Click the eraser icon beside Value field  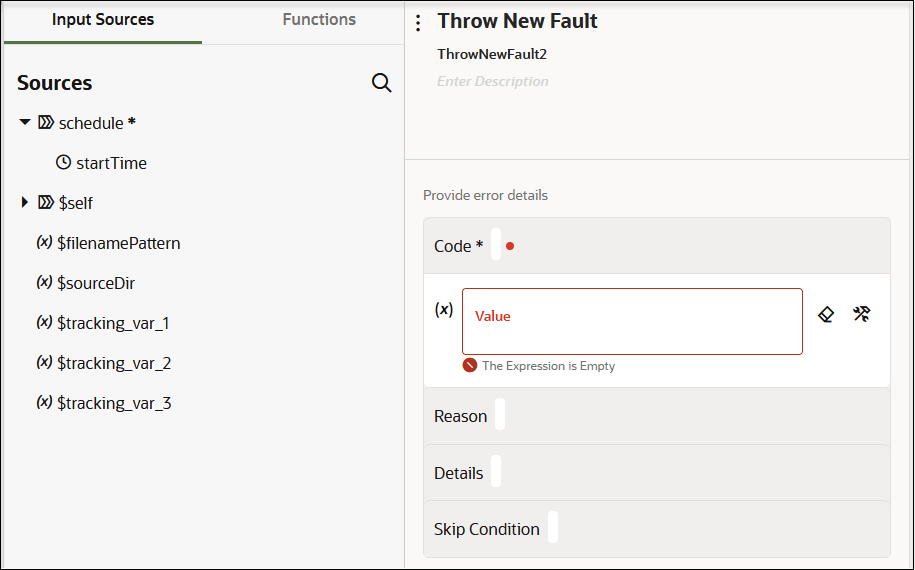click(x=826, y=314)
